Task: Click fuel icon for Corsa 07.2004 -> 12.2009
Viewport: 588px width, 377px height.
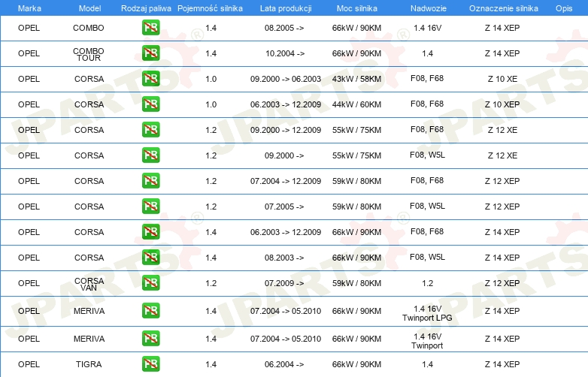Action: coord(150,180)
